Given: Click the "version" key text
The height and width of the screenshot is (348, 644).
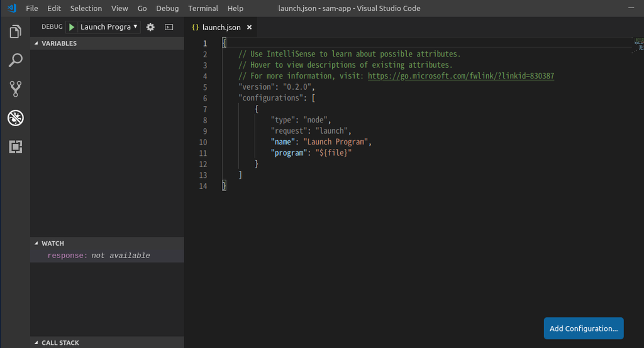Looking at the screenshot, I should point(257,87).
